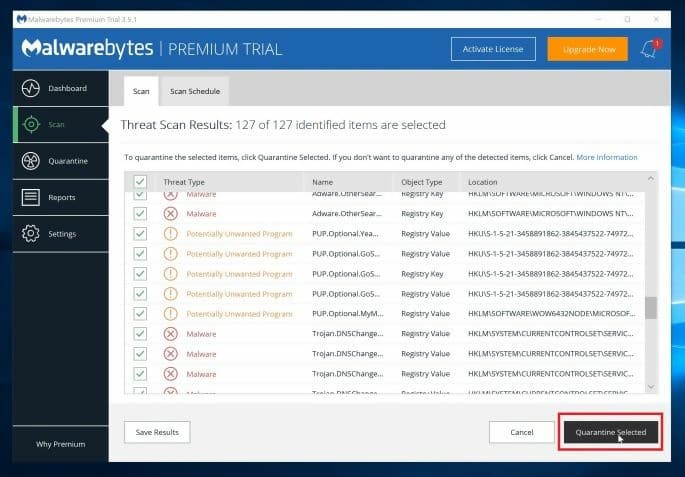Sort by Threat Type column header

click(184, 182)
